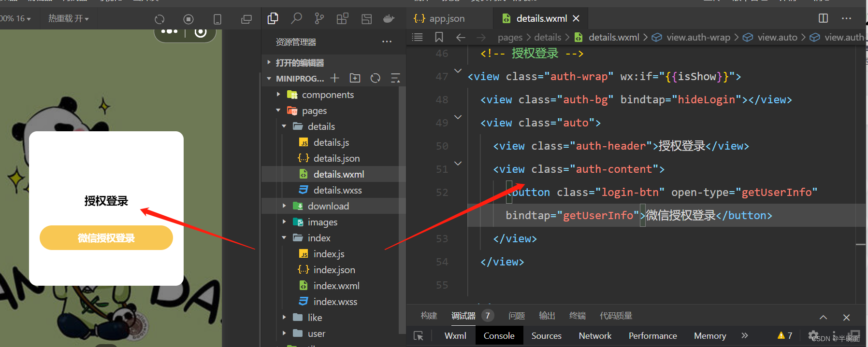Expand the download folder
The image size is (868, 347).
[x=284, y=206]
